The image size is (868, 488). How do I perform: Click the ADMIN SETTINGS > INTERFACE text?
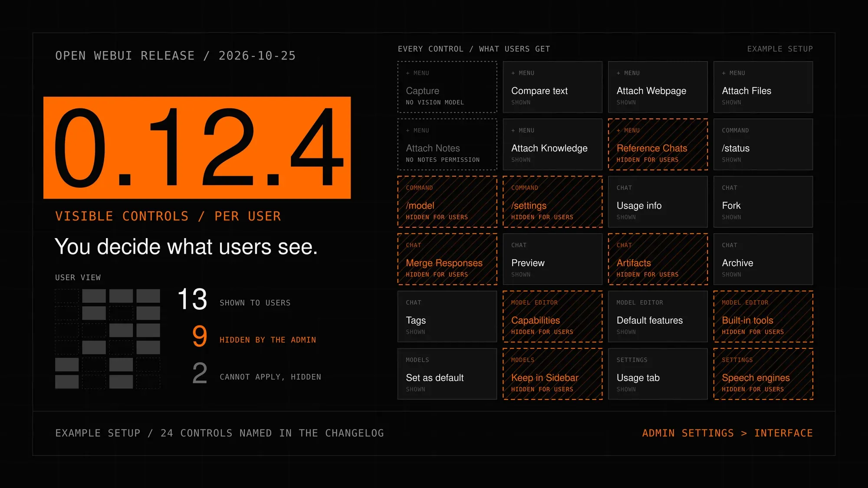tap(727, 433)
